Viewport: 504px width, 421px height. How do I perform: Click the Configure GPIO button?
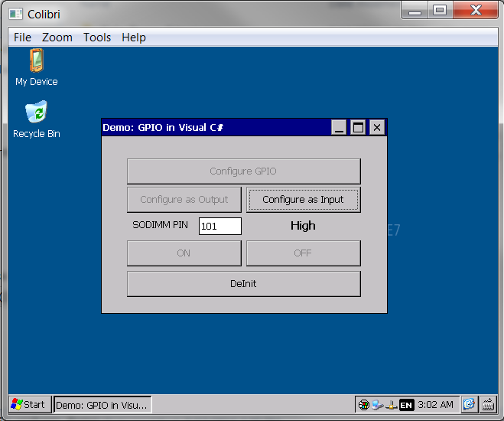pos(244,171)
